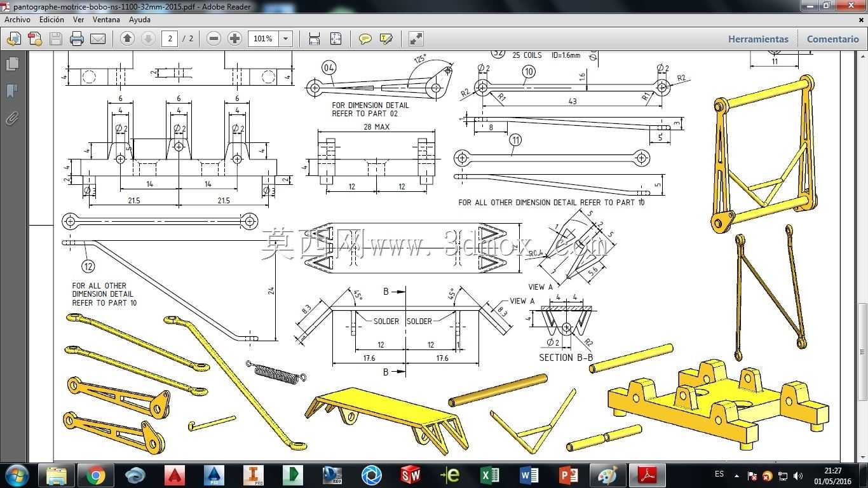Click the Print file icon
The width and height of the screenshot is (868, 488).
tap(77, 39)
